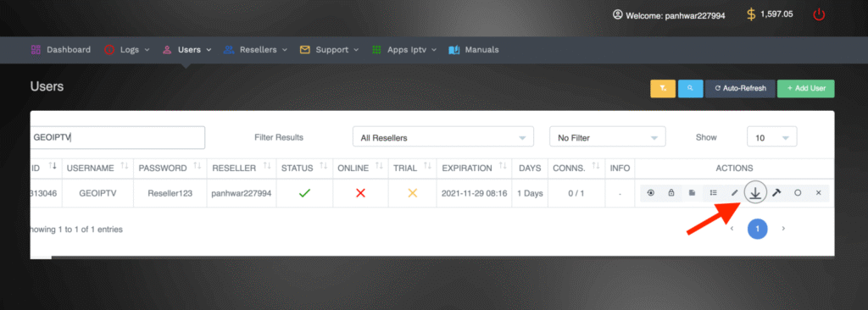Click the yellow filter button
The width and height of the screenshot is (868, 310).
pos(663,89)
